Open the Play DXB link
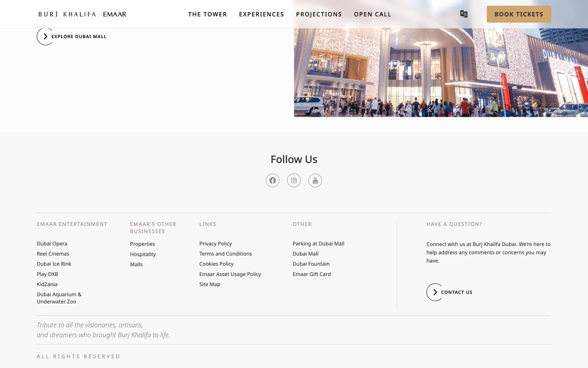Screen dimensions: 588x368 (47, 274)
